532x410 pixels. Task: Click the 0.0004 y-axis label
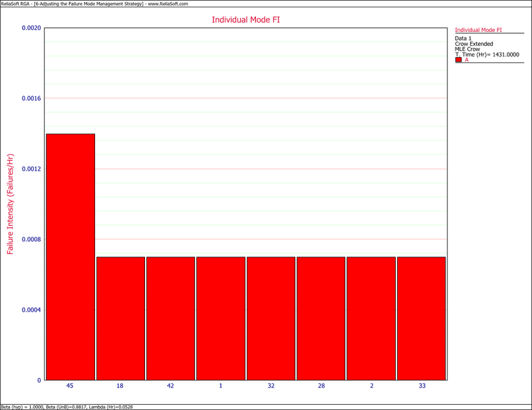tap(31, 310)
